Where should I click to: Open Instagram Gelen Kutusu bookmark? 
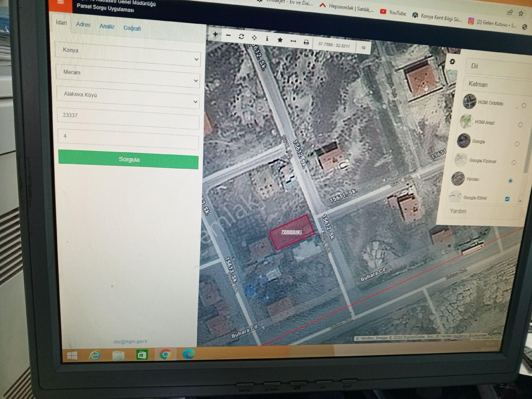[x=492, y=23]
